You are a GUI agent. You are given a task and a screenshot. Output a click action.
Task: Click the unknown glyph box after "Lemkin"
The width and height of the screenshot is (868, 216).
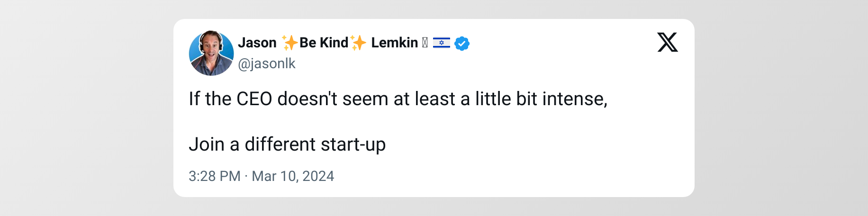point(425,43)
